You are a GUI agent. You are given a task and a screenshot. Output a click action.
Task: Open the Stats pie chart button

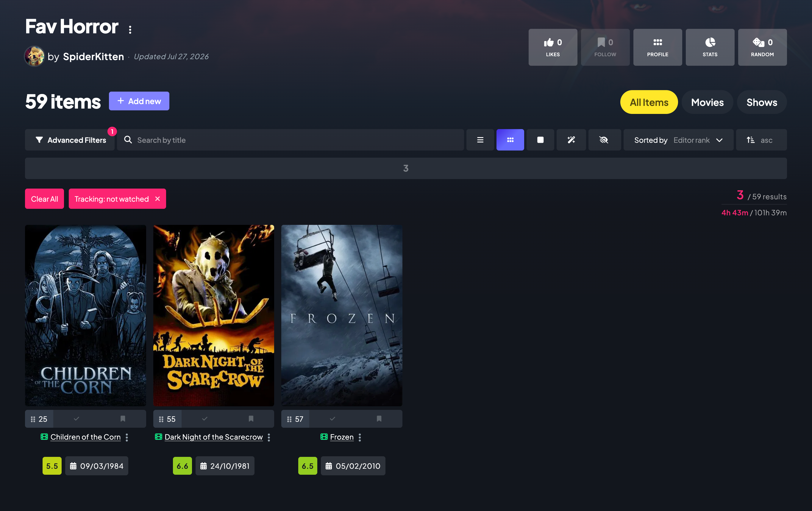[710, 47]
